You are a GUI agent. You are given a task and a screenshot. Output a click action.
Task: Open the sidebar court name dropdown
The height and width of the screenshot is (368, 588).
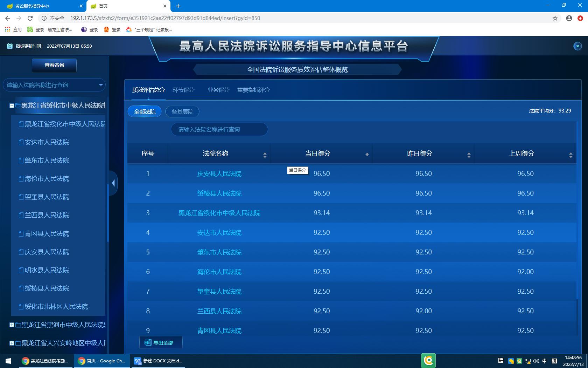(100, 85)
